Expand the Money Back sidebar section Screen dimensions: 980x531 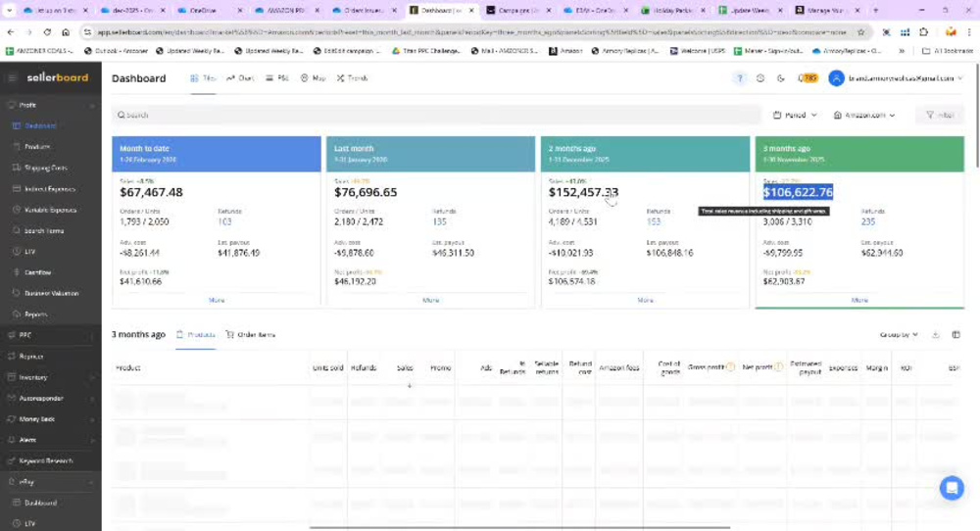click(x=92, y=419)
